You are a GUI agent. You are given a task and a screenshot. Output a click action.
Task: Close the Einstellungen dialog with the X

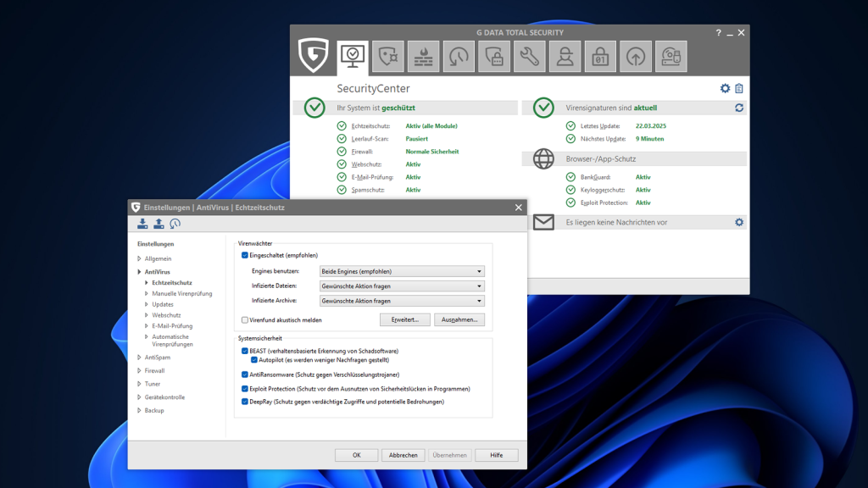[x=518, y=208]
